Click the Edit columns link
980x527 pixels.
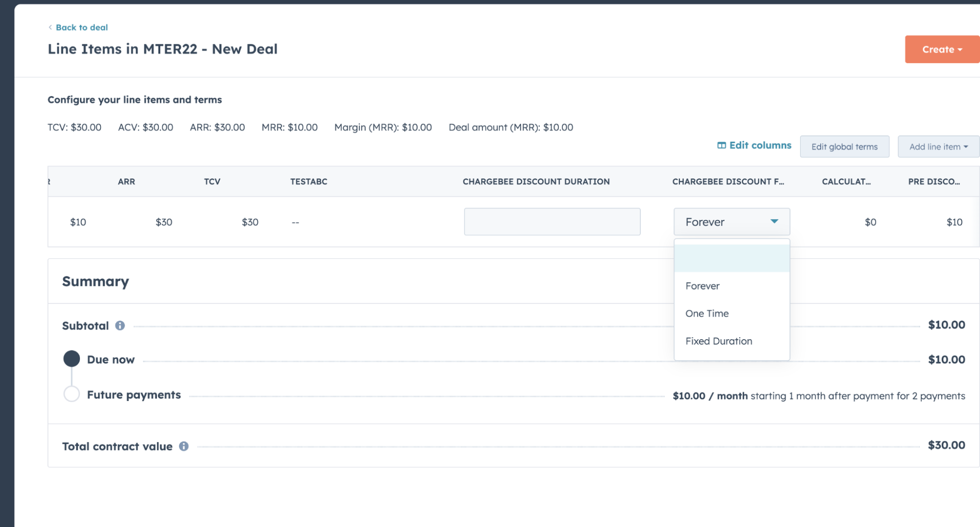(760, 145)
